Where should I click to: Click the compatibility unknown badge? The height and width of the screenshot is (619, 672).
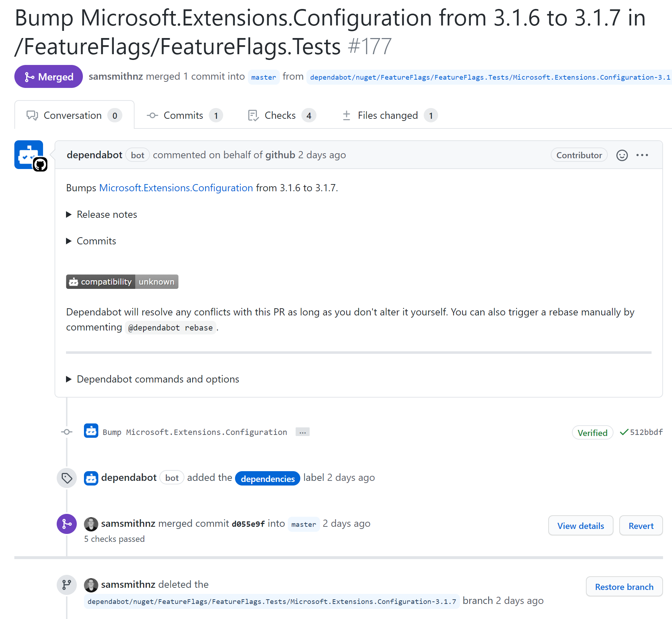point(122,282)
